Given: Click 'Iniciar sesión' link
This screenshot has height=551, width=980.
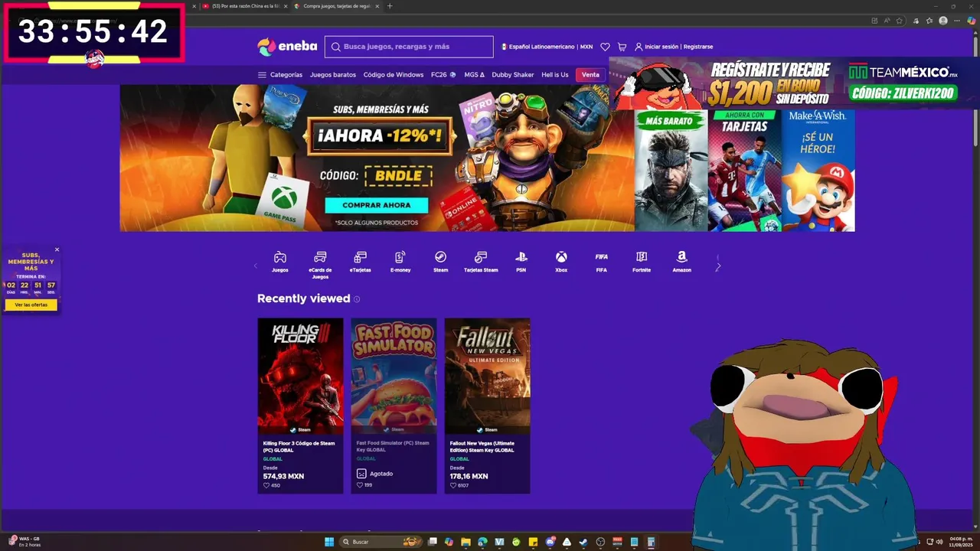Looking at the screenshot, I should click(x=661, y=47).
